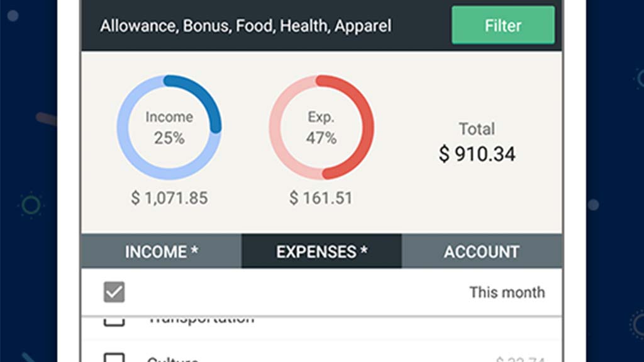Click the Allowance, Bonus, Food category list
Viewport: 644px width, 362px height.
(x=245, y=26)
